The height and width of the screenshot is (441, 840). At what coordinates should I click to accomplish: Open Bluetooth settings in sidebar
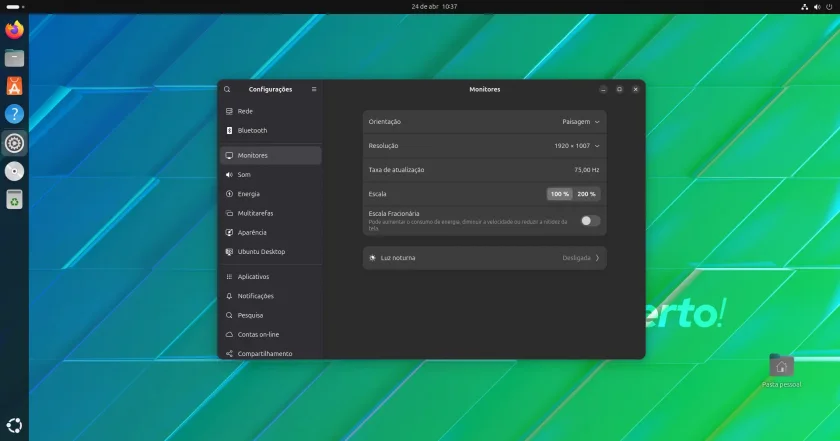(271, 131)
